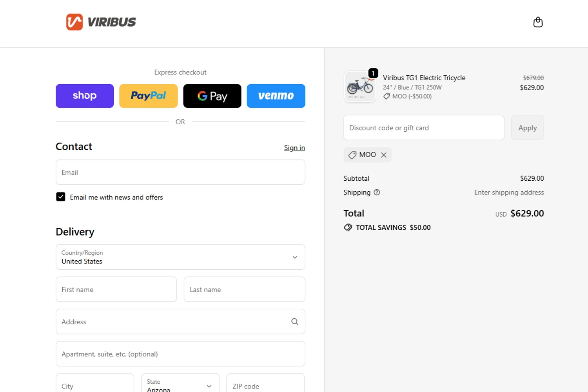Viewport: 588px width, 392px height.
Task: Open the shopping bag cart icon
Action: click(x=538, y=22)
